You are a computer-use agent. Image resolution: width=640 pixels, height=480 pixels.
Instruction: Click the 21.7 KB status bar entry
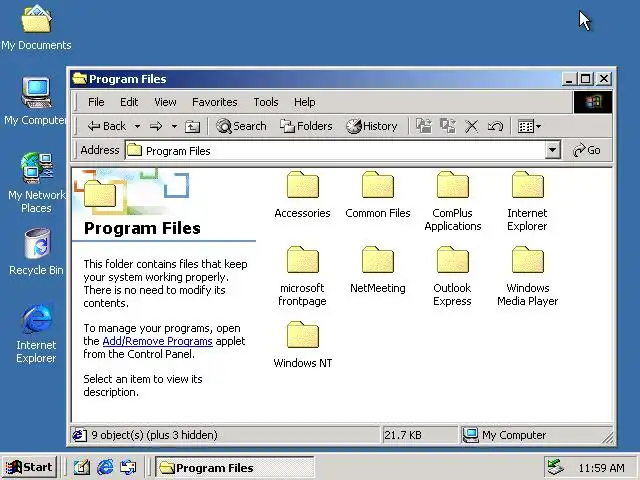tap(402, 435)
